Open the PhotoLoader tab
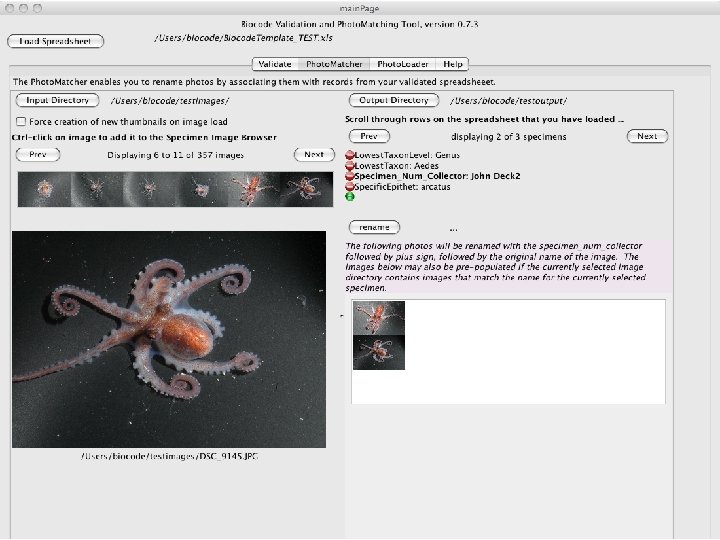 (403, 64)
